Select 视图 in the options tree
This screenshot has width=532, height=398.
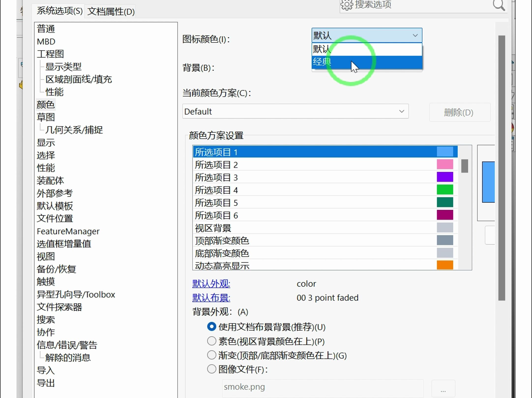click(x=46, y=256)
